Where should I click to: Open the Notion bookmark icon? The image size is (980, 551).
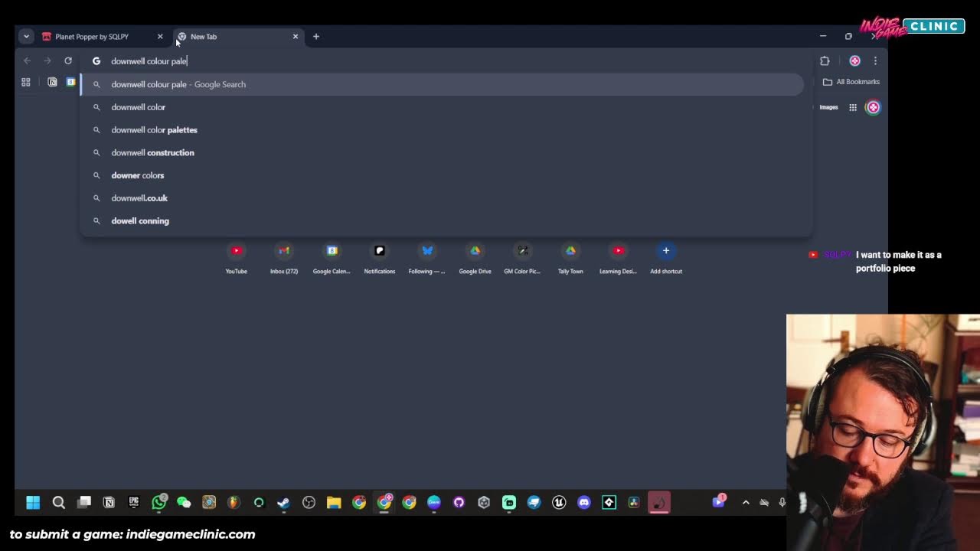pos(52,82)
